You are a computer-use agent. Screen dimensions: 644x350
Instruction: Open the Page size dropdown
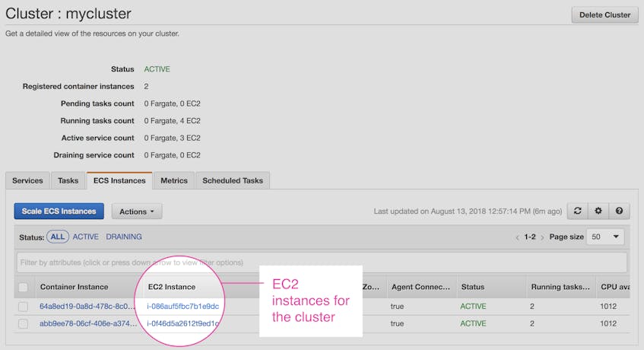pos(605,237)
